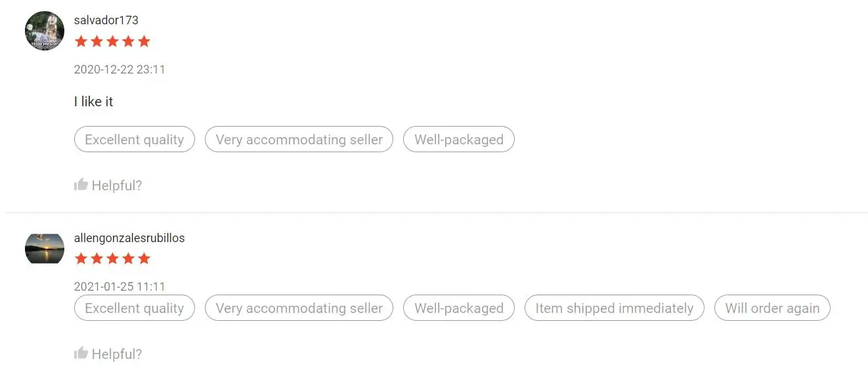Viewport: 868px width, 372px height.
Task: Click the 'Will order again' tag
Action: (772, 308)
